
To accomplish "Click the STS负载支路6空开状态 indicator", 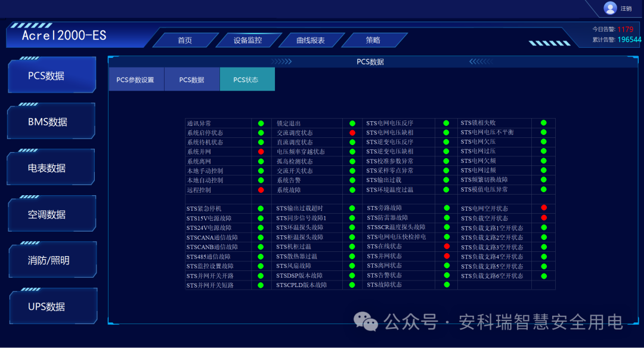I will (x=544, y=276).
